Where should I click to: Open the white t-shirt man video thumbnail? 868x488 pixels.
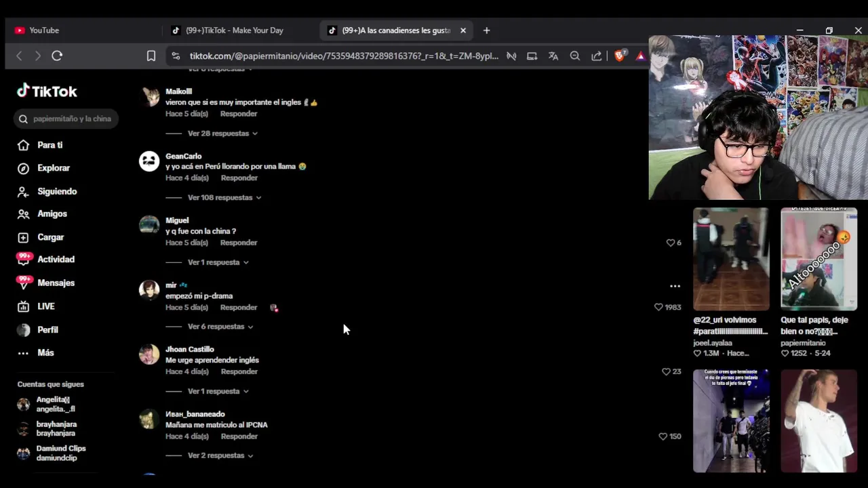coord(818,421)
